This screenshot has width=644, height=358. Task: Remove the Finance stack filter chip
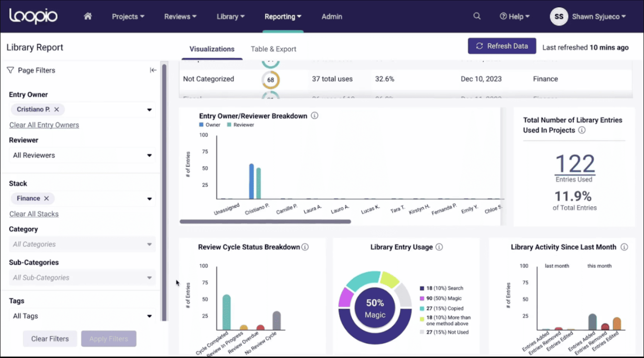point(46,198)
